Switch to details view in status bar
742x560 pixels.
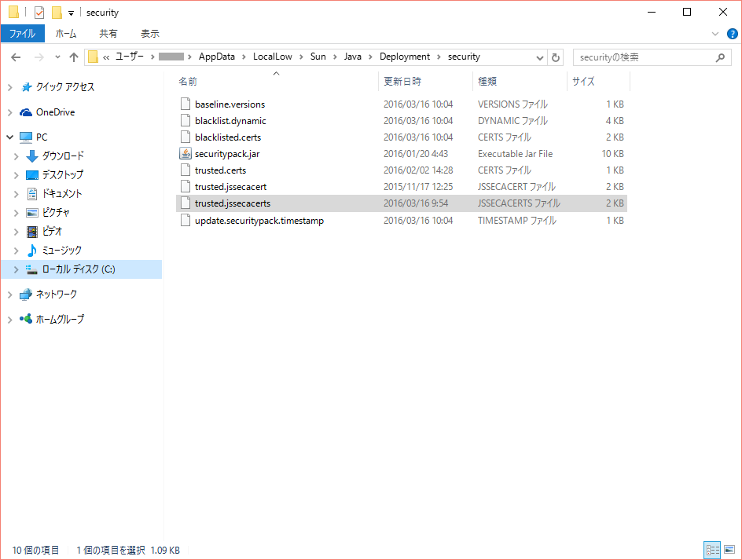point(712,551)
